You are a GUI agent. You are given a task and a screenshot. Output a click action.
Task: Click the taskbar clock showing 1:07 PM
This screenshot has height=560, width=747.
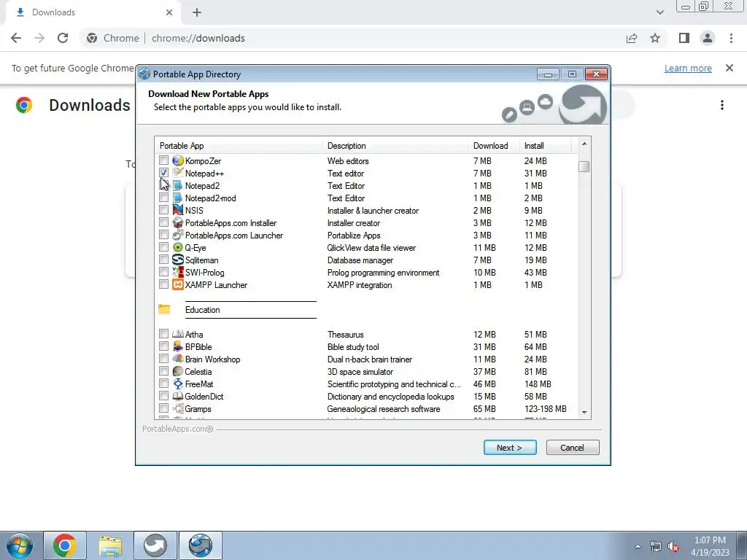[710, 546]
